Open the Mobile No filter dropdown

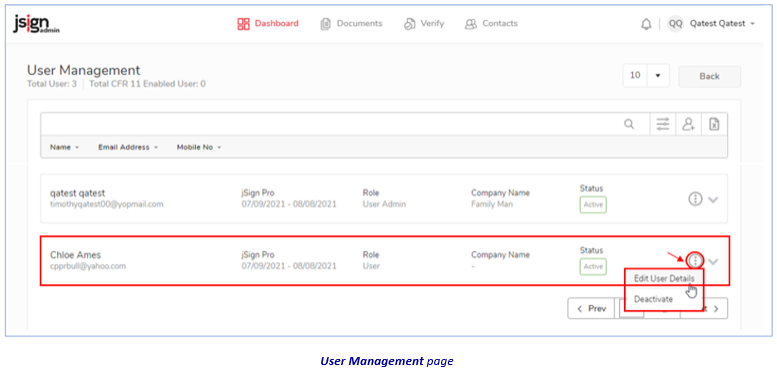199,147
